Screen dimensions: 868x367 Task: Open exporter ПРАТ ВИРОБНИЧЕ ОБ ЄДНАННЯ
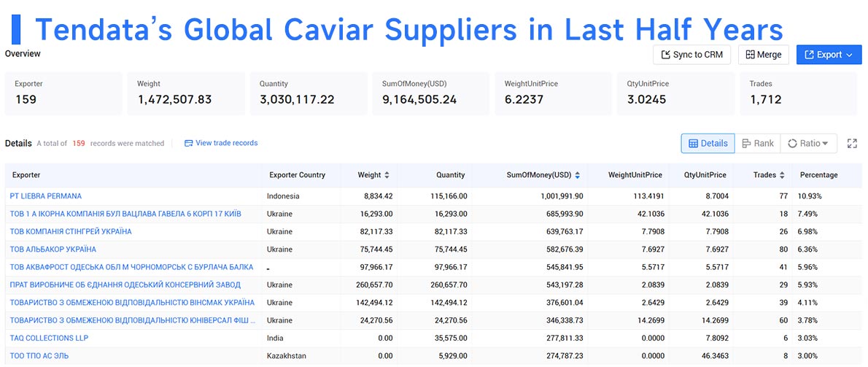pyautogui.click(x=125, y=285)
